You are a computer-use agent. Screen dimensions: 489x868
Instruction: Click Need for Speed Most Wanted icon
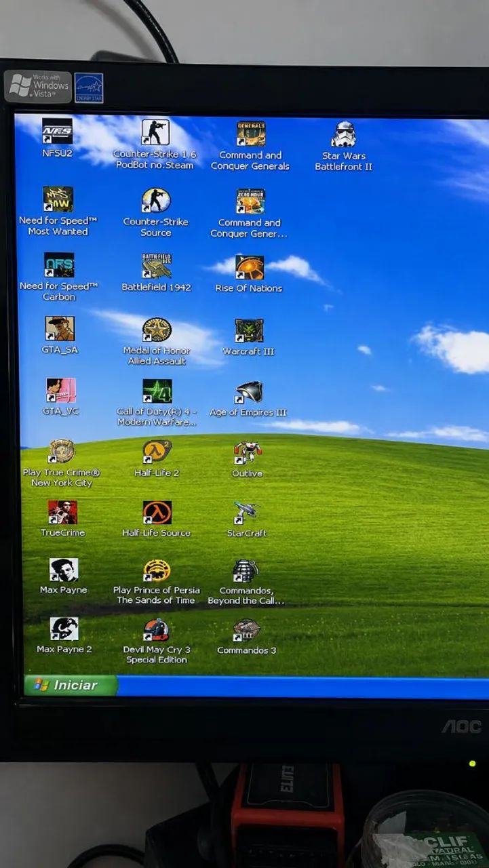[58, 199]
